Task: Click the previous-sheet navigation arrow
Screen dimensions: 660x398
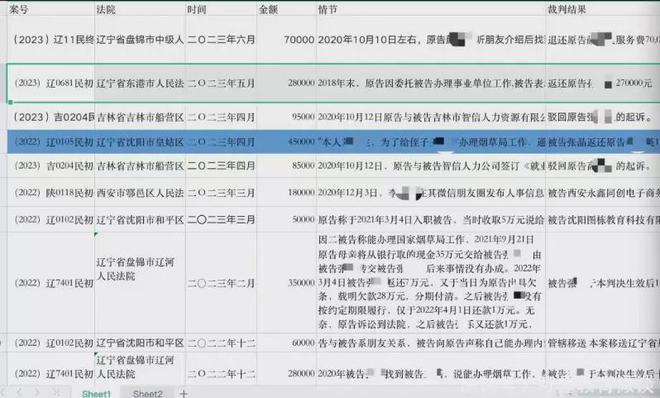Action: click(19, 393)
